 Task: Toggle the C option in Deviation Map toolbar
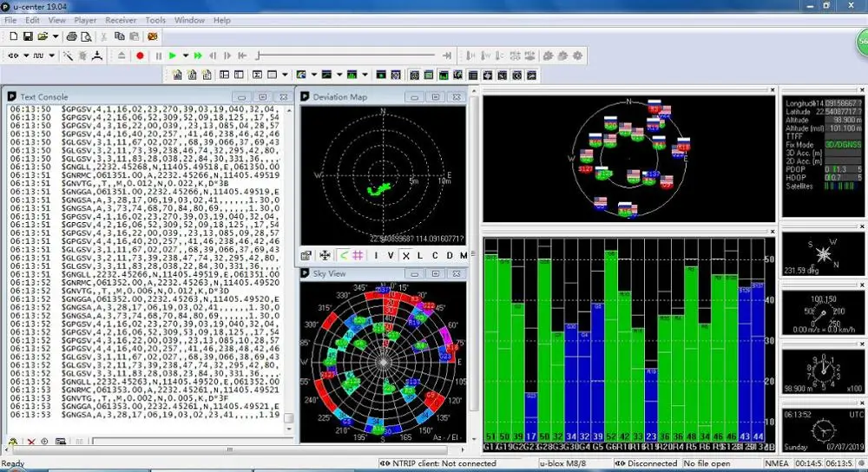435,255
